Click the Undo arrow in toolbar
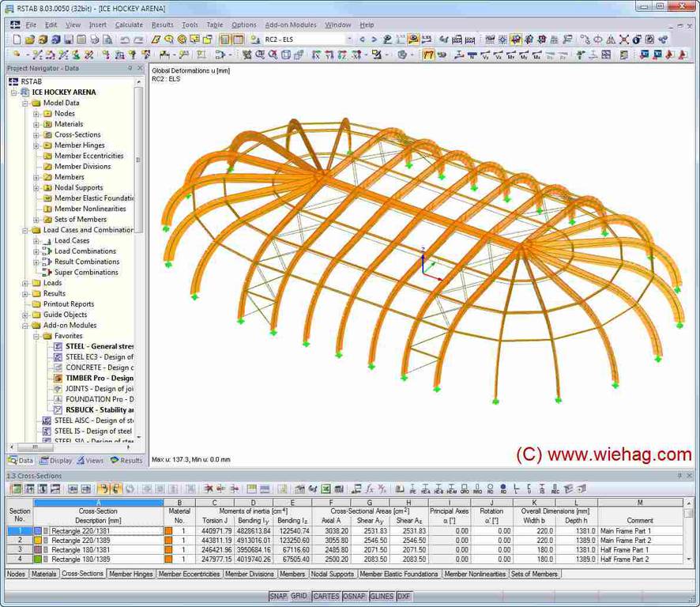The image size is (700, 607). point(124,40)
